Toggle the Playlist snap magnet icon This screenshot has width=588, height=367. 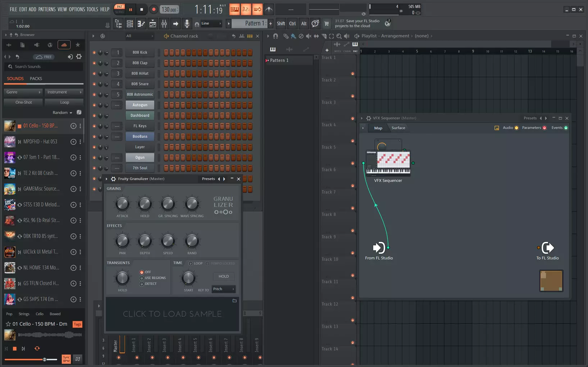(x=275, y=36)
